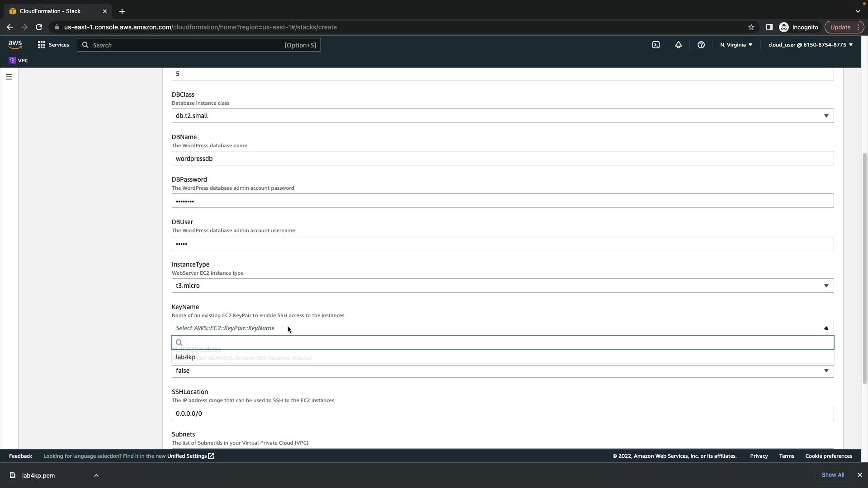The width and height of the screenshot is (868, 488).
Task: Open the notifications bell
Action: [678, 45]
